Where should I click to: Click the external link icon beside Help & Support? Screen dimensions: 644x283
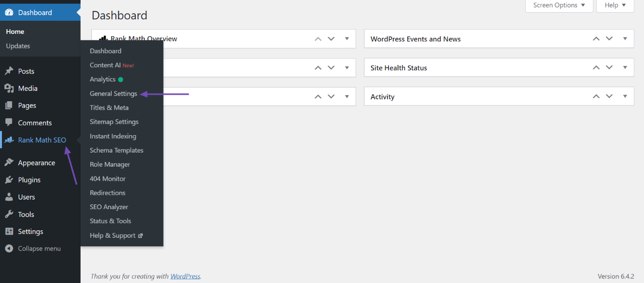tap(140, 235)
